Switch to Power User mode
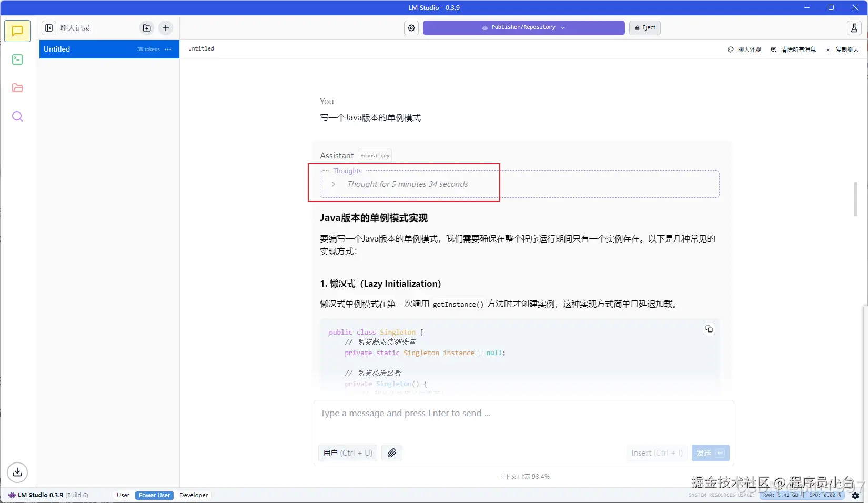 tap(154, 495)
